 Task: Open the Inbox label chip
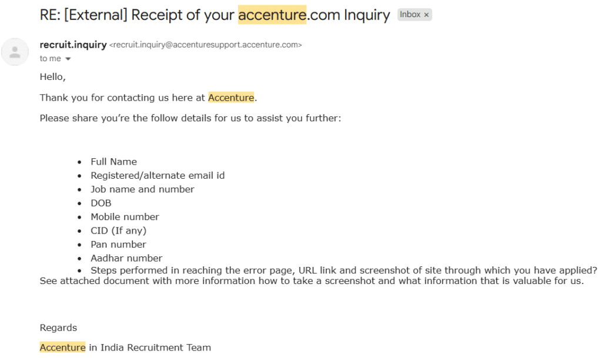(410, 14)
